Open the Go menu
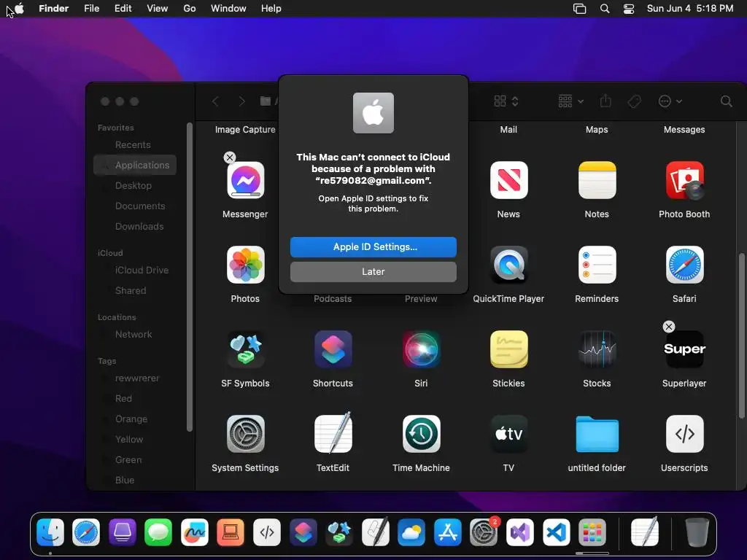 190,8
